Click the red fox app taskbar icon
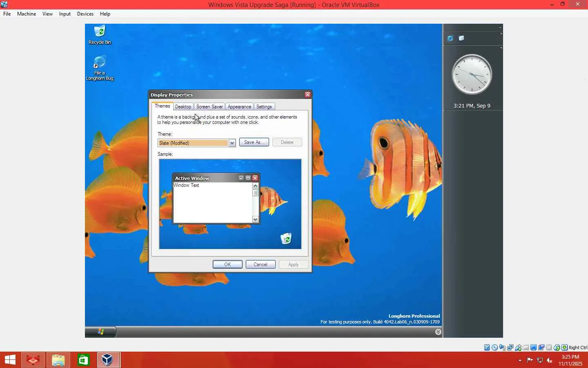The height and width of the screenshot is (368, 588). tap(33, 360)
